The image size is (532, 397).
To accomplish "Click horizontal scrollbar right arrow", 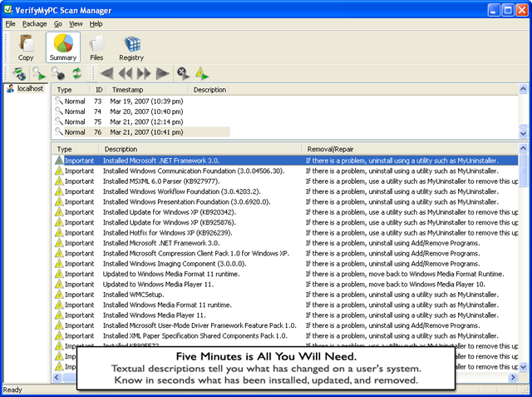I will tap(513, 377).
